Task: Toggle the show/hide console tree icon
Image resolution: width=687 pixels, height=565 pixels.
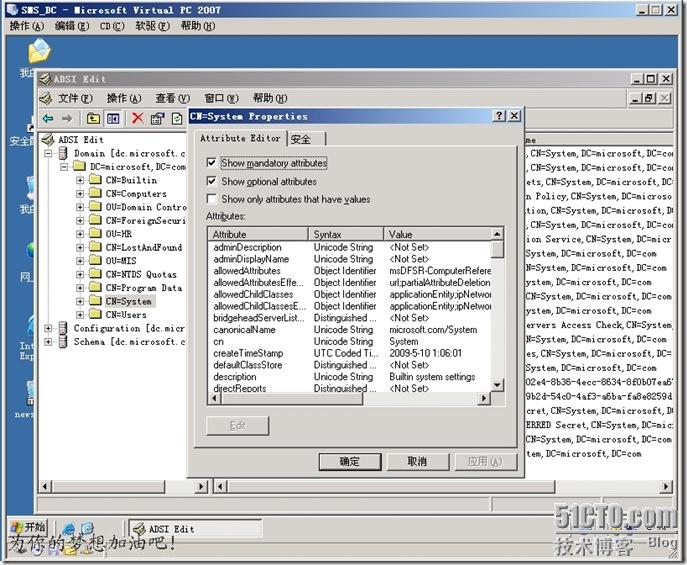Action: [113, 118]
